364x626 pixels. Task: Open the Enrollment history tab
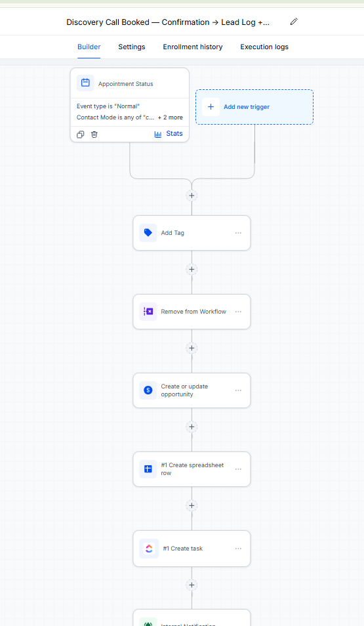coord(193,47)
